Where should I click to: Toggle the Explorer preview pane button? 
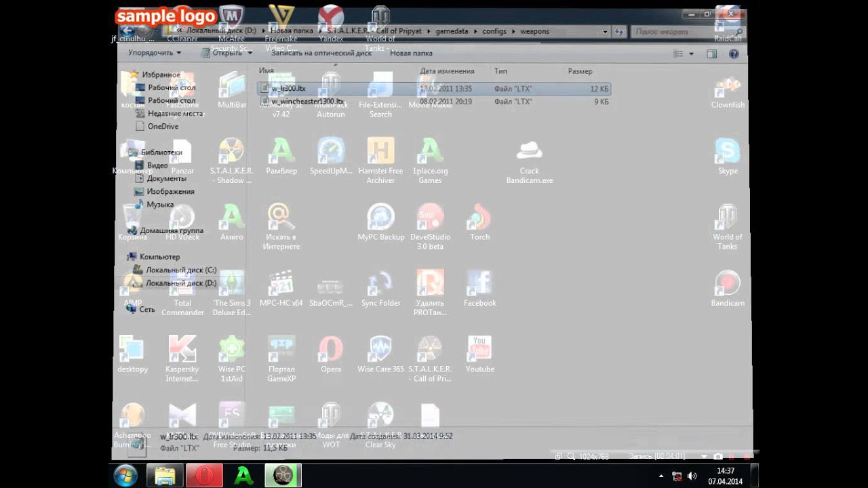click(x=712, y=54)
